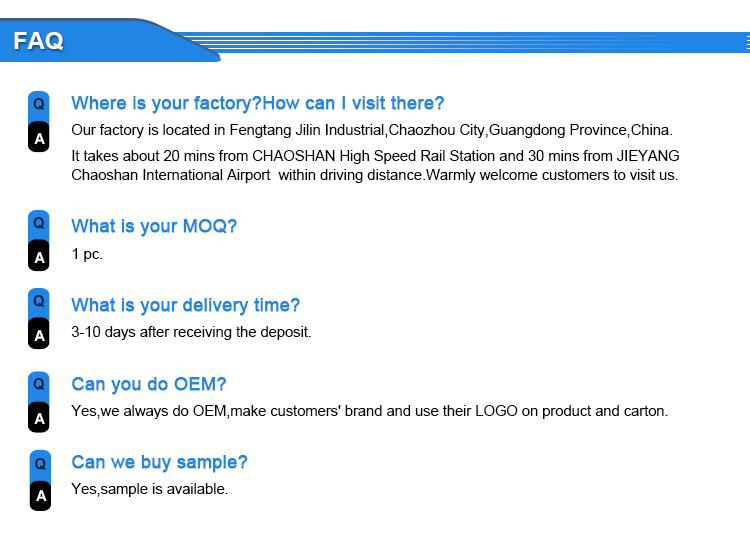The width and height of the screenshot is (750, 542).
Task: Click the A icon beside the '3-10 days' answer
Action: [x=39, y=335]
